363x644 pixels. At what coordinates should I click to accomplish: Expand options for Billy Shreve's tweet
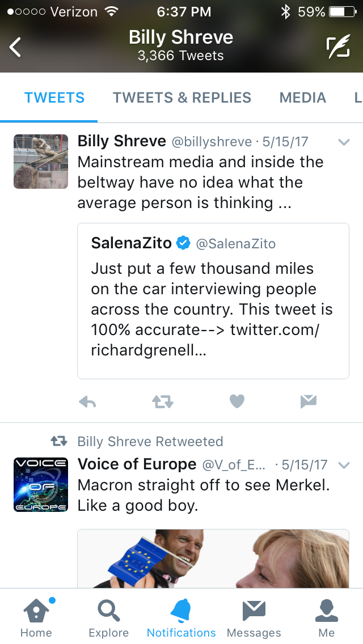click(x=344, y=142)
